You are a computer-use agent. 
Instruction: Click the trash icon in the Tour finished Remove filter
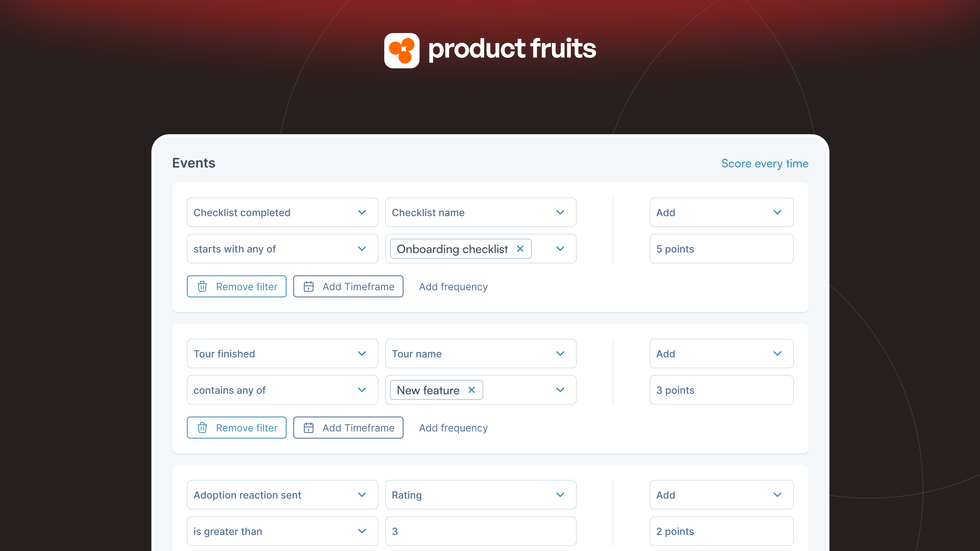click(202, 427)
